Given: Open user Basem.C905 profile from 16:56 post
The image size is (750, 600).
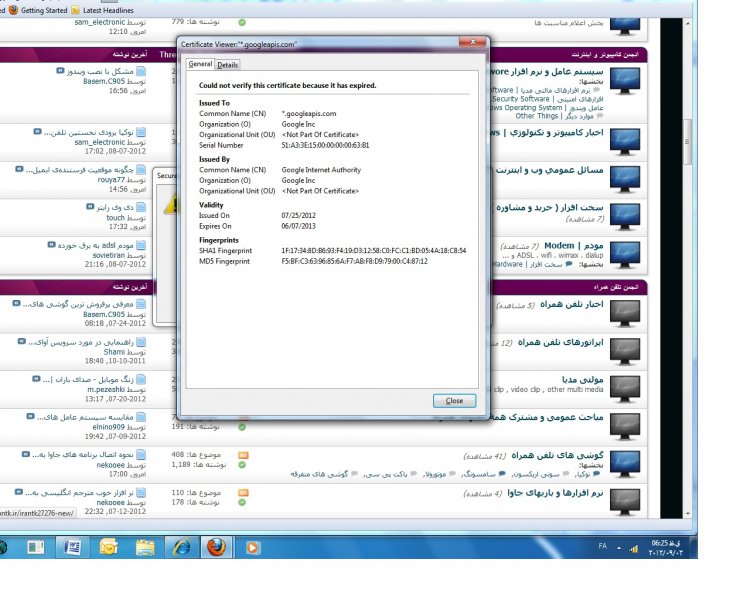Looking at the screenshot, I should pos(104,81).
